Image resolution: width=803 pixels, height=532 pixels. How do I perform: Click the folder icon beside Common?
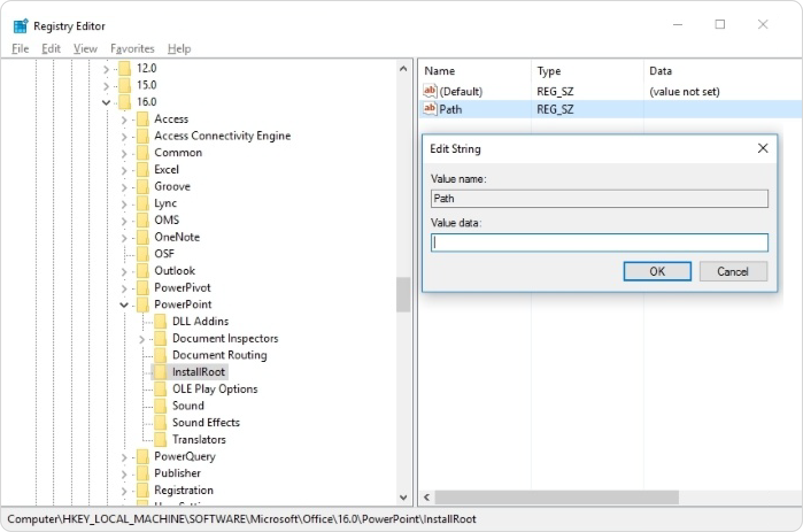(x=142, y=153)
